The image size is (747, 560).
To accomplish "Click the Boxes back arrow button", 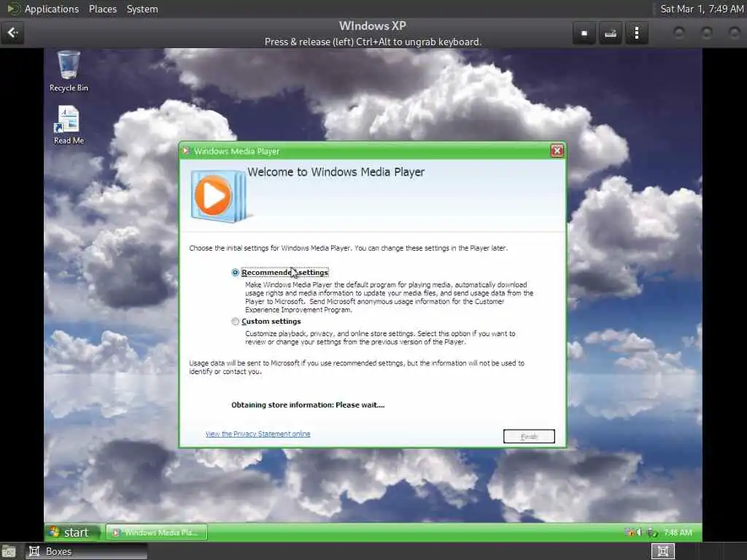I will 12,32.
